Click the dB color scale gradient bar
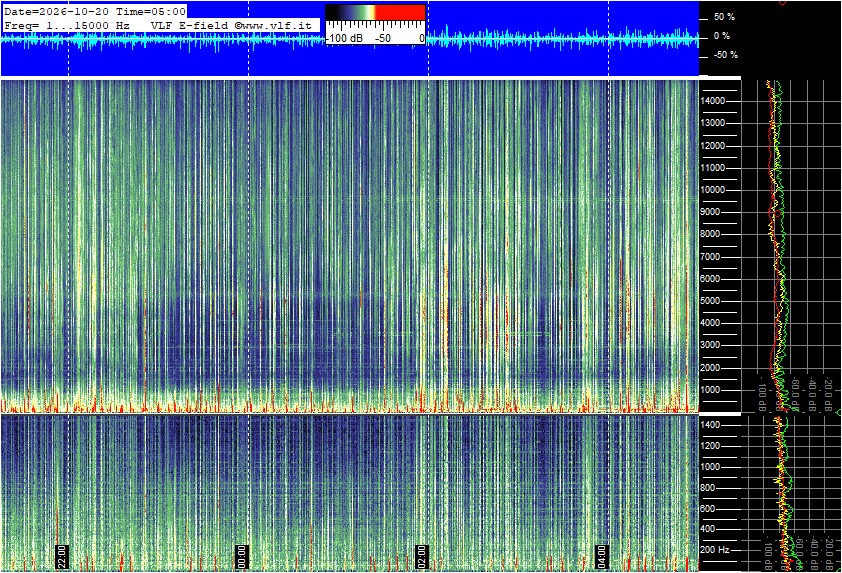The height and width of the screenshot is (573, 842). pyautogui.click(x=375, y=12)
